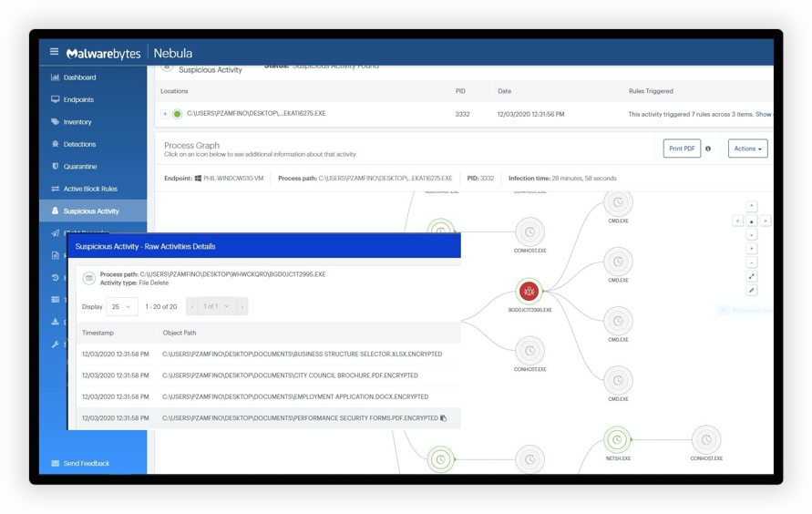The width and height of the screenshot is (812, 514).
Task: Pan the process graph right
Action: [765, 221]
